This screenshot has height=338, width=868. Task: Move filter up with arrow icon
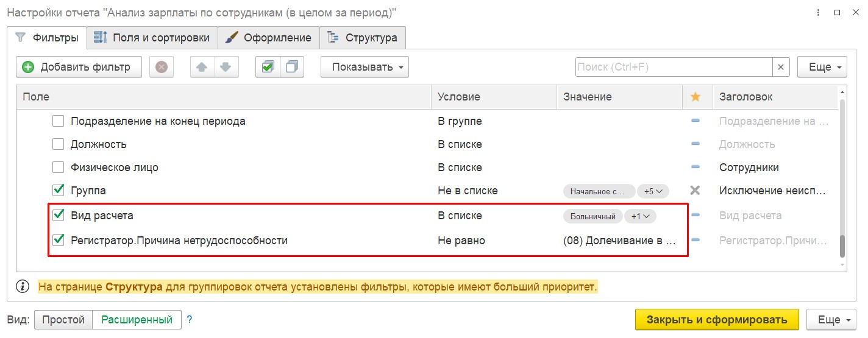coord(202,67)
